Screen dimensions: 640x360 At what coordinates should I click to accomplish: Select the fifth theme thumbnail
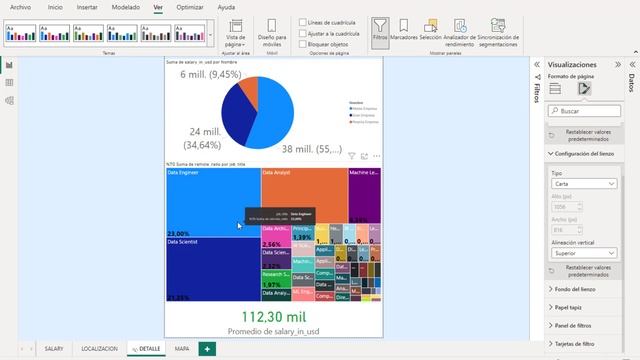tap(156, 33)
